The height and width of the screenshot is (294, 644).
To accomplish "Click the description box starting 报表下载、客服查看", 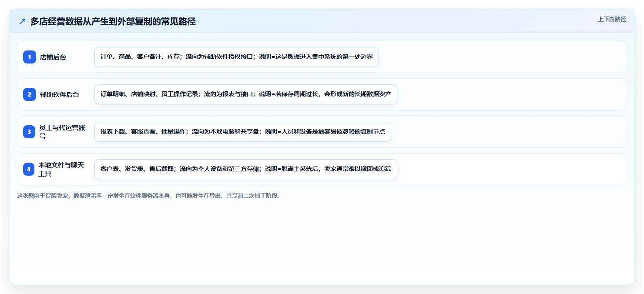I will click(x=243, y=132).
